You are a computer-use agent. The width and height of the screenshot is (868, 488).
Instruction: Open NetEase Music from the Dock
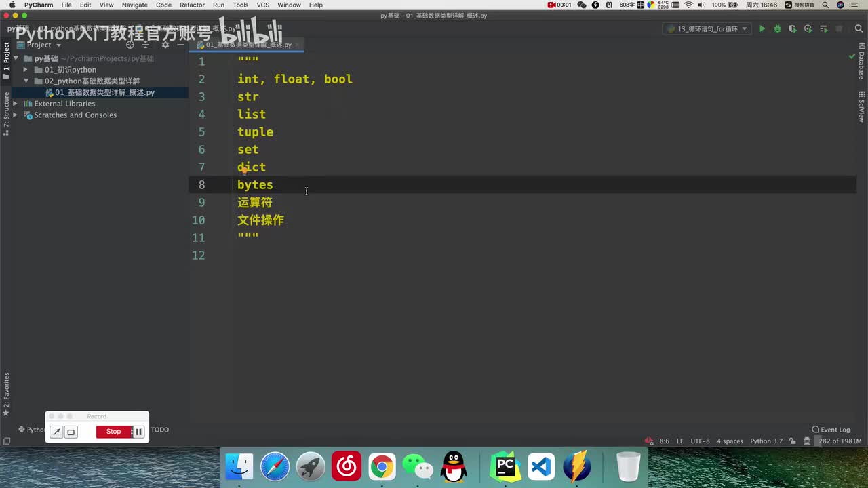pyautogui.click(x=346, y=467)
